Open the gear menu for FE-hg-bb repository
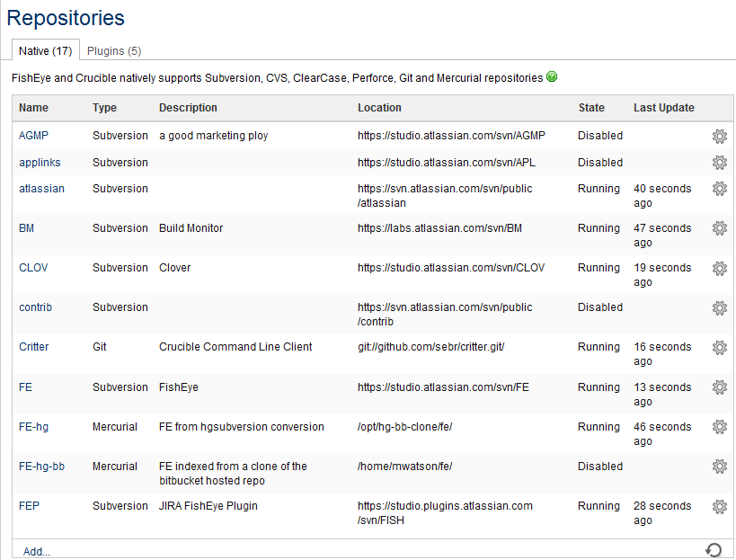This screenshot has width=736, height=560. click(720, 467)
